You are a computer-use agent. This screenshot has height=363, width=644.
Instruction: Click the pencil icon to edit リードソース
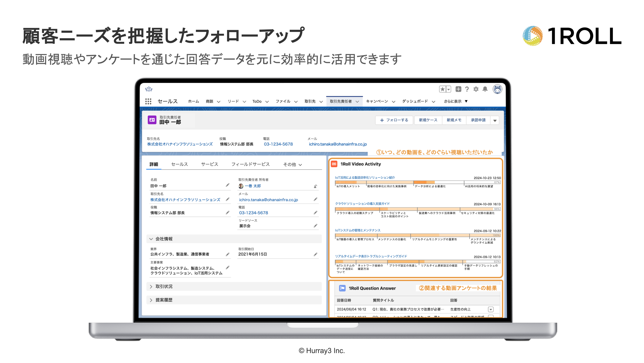(316, 226)
